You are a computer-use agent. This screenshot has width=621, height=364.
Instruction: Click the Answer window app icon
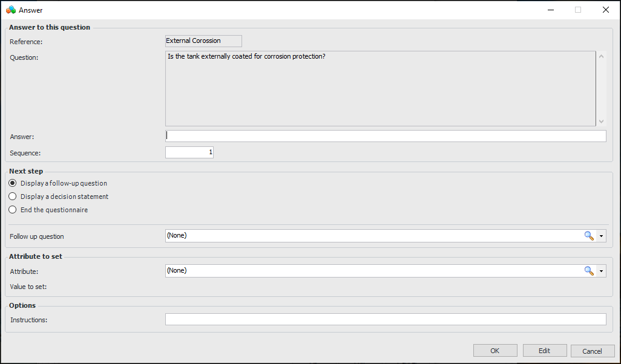(x=10, y=10)
